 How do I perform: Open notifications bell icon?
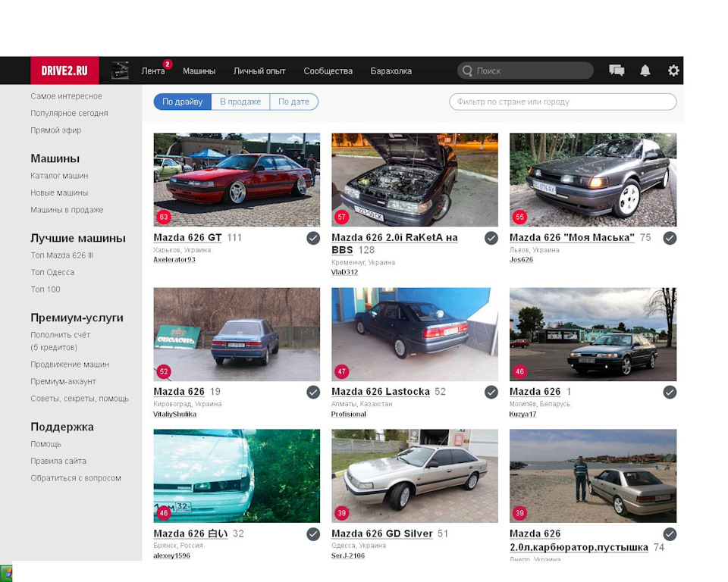[645, 70]
